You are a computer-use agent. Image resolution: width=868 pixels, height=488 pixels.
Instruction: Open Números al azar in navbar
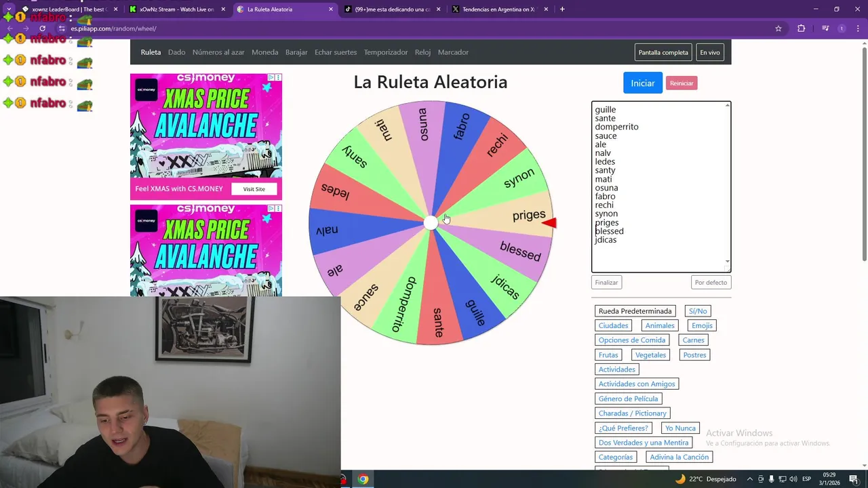pos(218,52)
